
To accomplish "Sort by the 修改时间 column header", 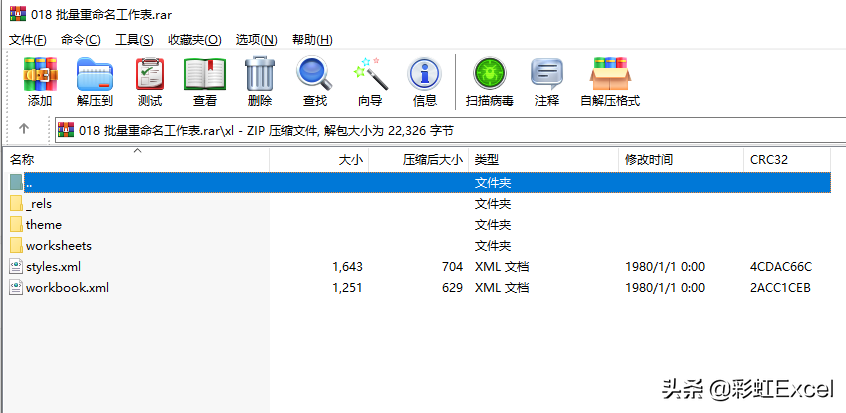I will coord(681,160).
